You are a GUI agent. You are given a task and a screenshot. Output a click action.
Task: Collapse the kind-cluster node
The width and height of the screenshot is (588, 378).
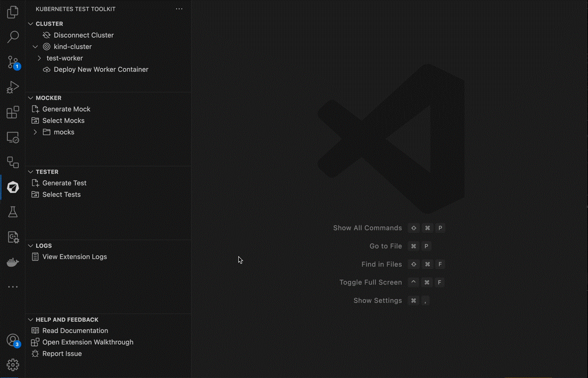coord(36,47)
